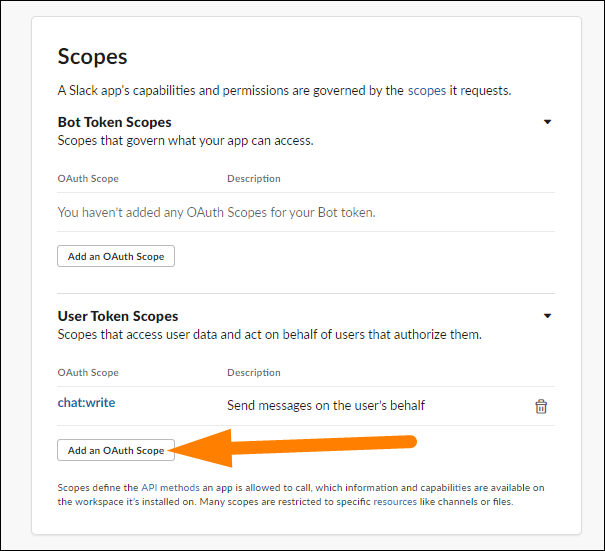This screenshot has height=551, width=605.
Task: Click the User Token Scopes heading
Action: click(x=118, y=316)
